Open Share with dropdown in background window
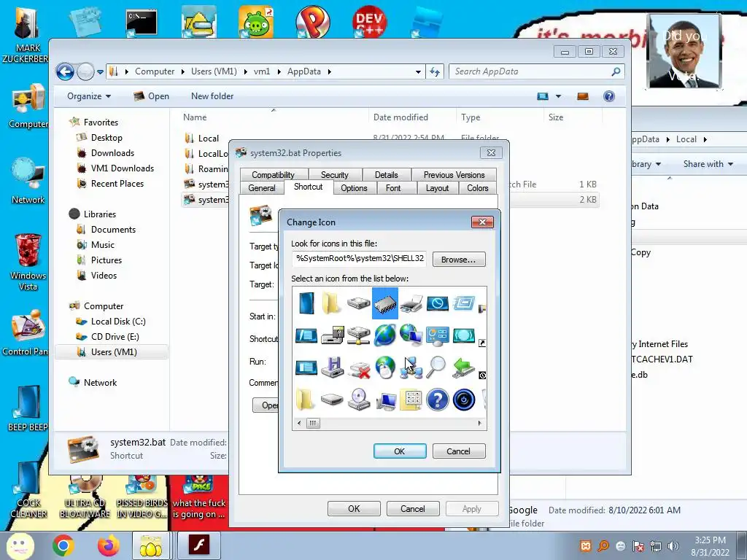Screen dimensions: 747x560 pos(708,164)
